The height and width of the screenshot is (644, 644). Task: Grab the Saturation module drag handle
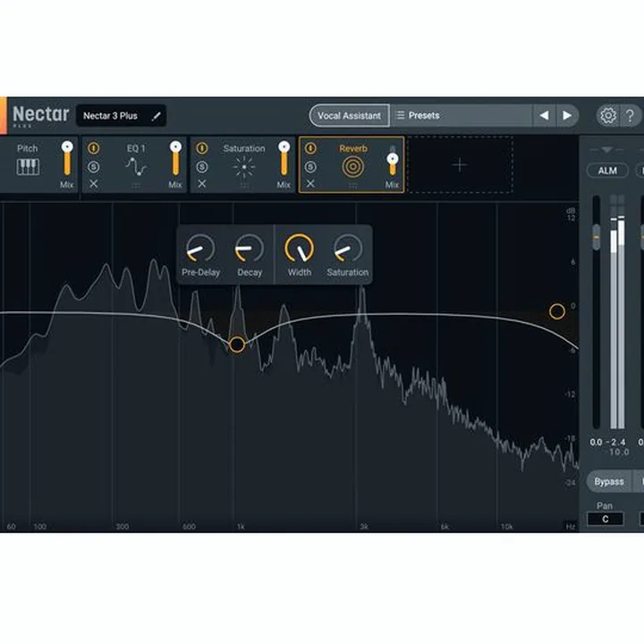click(244, 186)
